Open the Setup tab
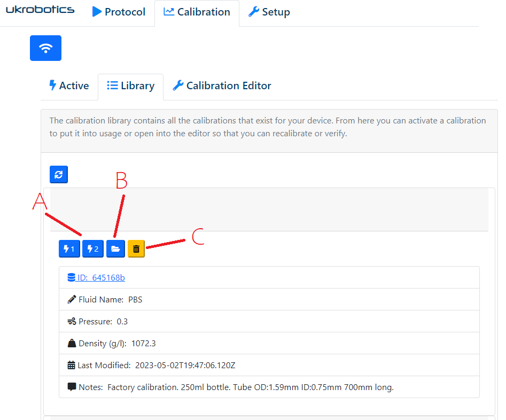Screen dimensions: 506x420 [269, 12]
